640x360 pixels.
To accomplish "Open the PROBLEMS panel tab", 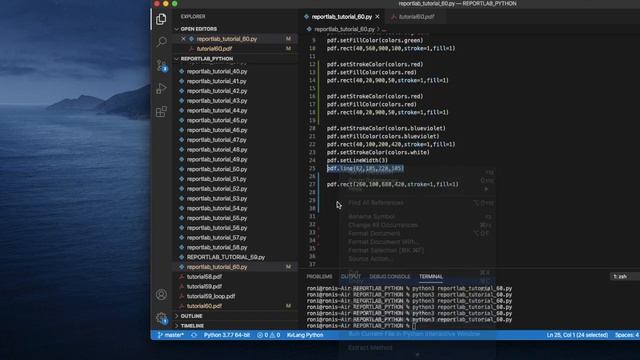I will click(319, 277).
